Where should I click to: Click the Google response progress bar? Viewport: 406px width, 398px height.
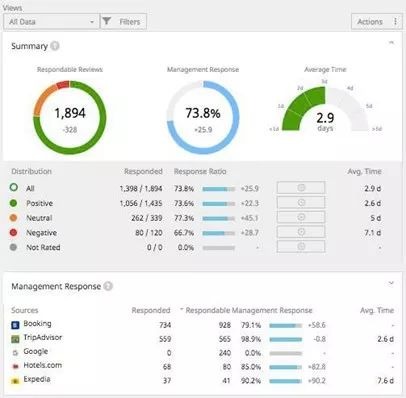click(286, 353)
